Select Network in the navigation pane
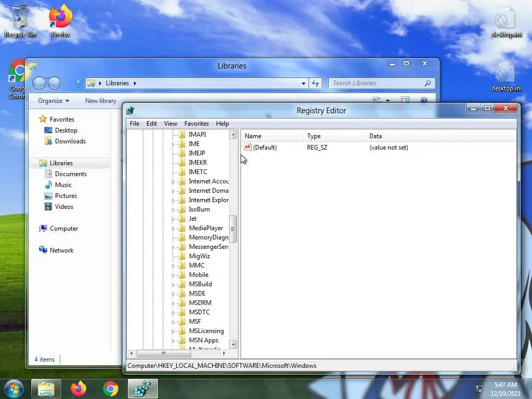This screenshot has width=532, height=399. [x=61, y=250]
